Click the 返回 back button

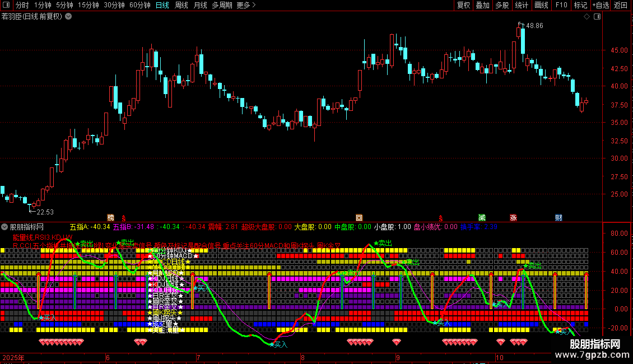[621, 5]
